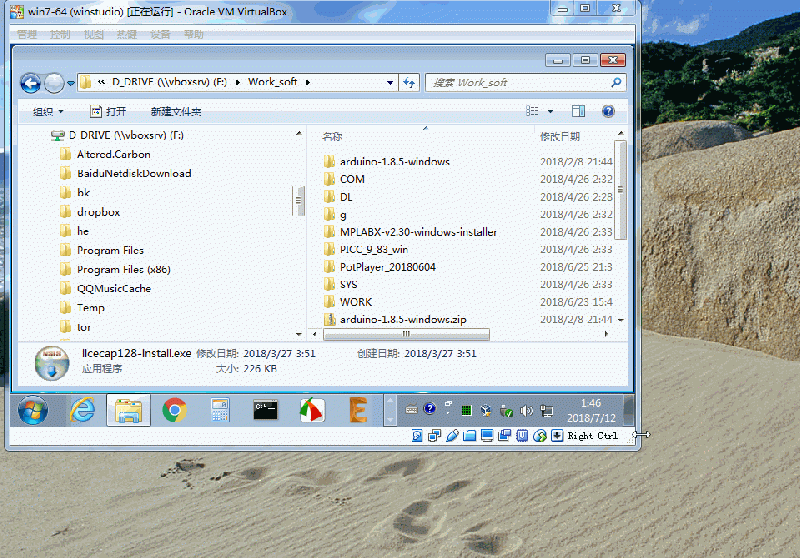Click Work_soft breadcrumb in address bar
800x558 pixels.
pyautogui.click(x=272, y=82)
